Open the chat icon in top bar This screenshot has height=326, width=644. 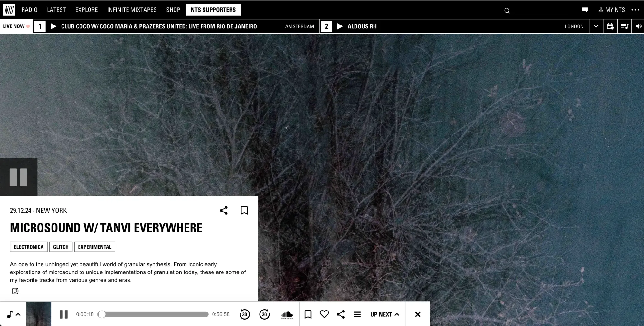pyautogui.click(x=585, y=10)
